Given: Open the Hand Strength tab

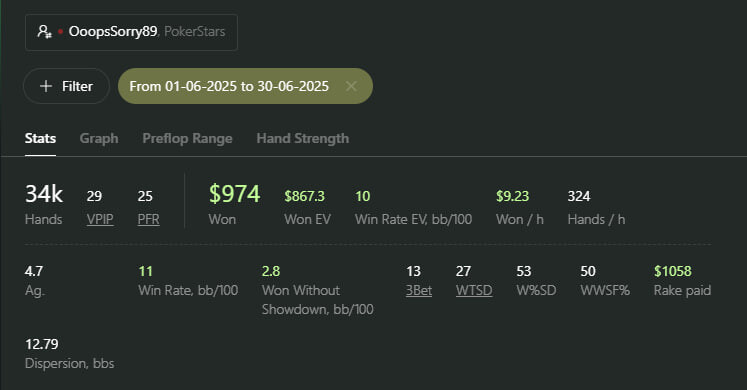Looking at the screenshot, I should pos(303,139).
